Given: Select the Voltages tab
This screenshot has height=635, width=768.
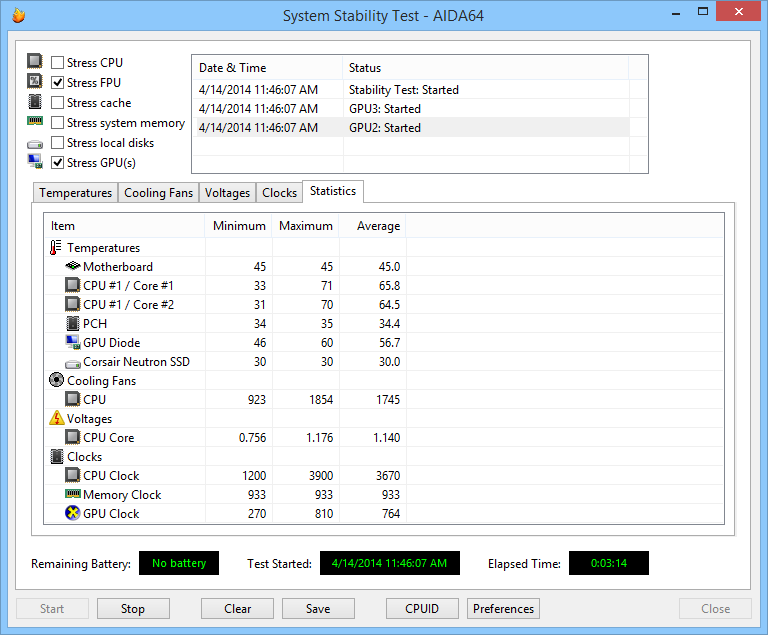Looking at the screenshot, I should [x=227, y=193].
